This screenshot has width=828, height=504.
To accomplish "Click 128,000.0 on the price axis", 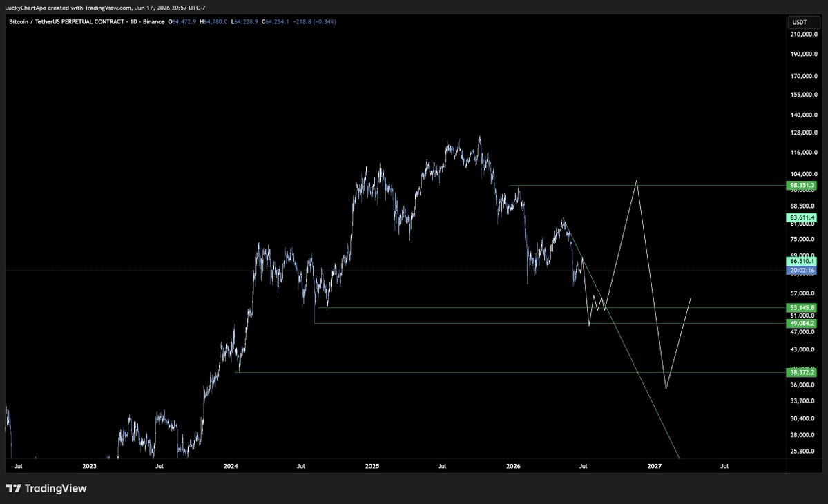I will point(804,133).
